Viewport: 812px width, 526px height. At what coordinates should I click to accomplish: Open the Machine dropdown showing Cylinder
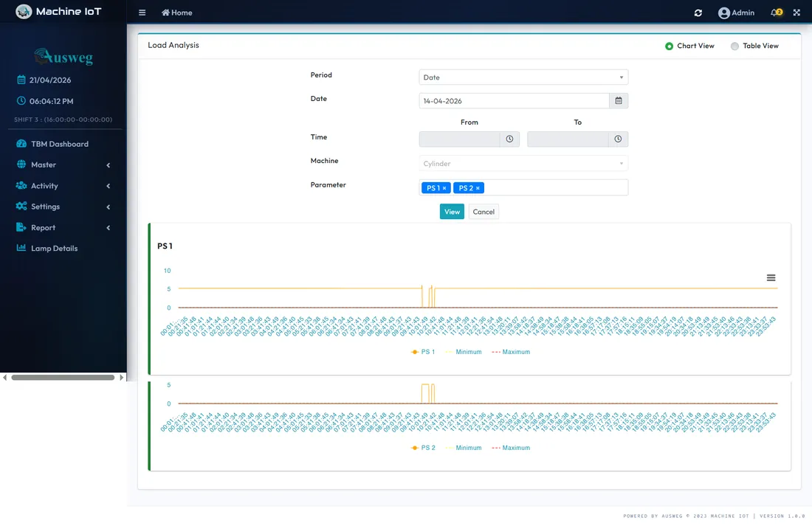click(523, 164)
